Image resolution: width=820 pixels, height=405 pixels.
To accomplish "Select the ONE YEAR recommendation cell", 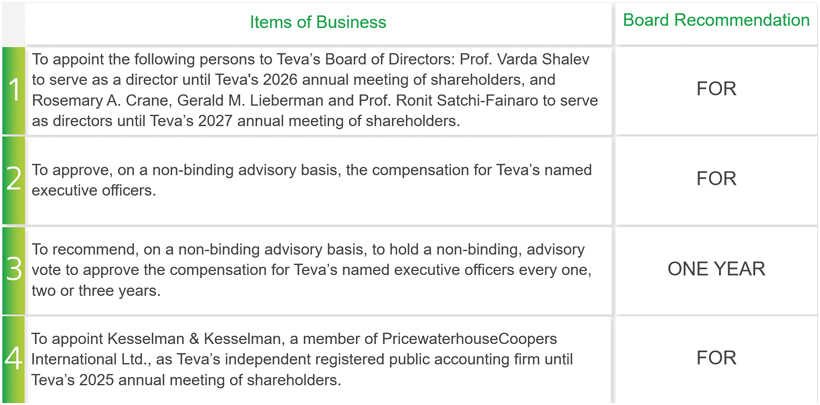I will [x=716, y=269].
